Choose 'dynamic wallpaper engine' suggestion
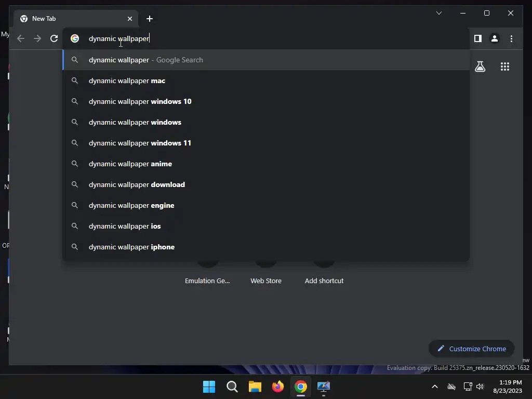The height and width of the screenshot is (399, 532). point(266,205)
